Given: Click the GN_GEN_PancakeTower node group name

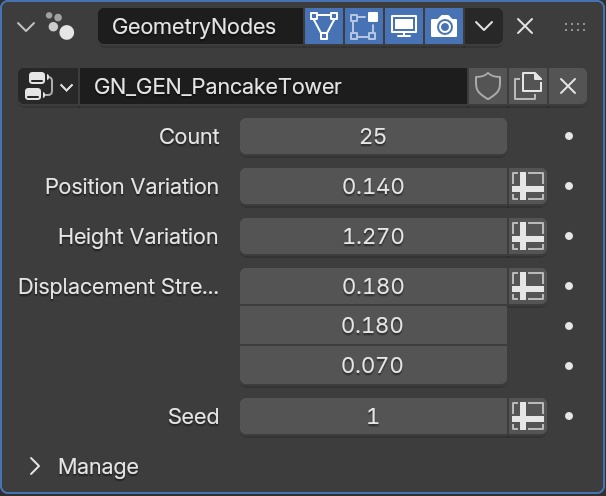Looking at the screenshot, I should (x=272, y=87).
